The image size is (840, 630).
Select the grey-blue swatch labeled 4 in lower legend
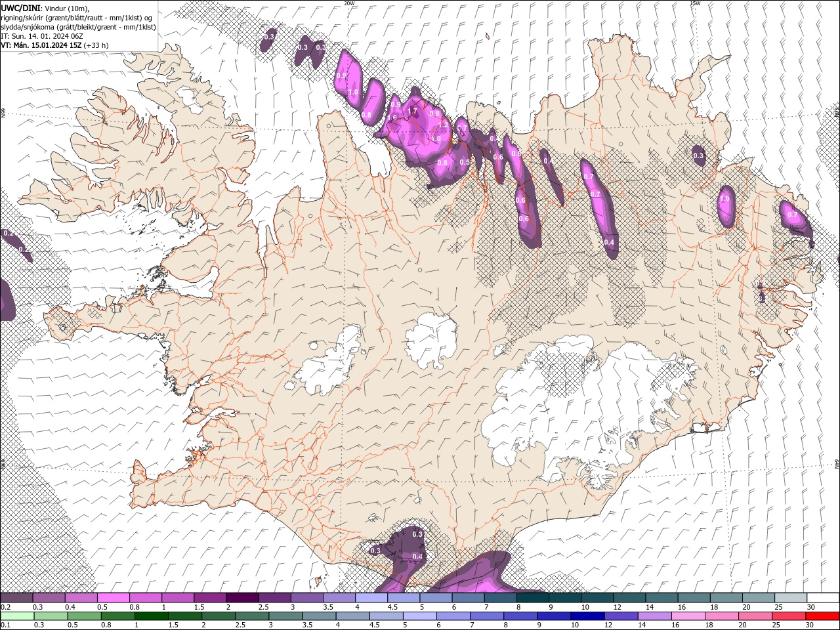coord(352,616)
